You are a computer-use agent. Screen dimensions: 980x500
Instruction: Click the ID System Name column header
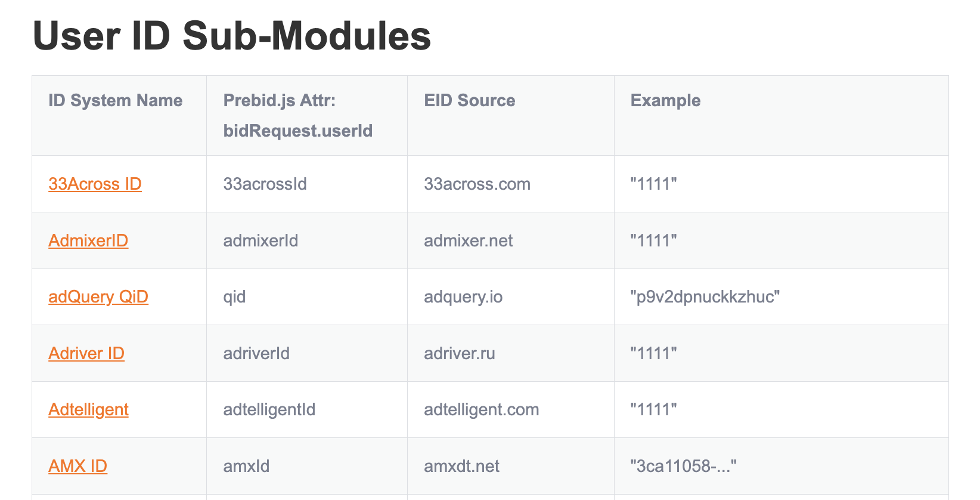116,100
